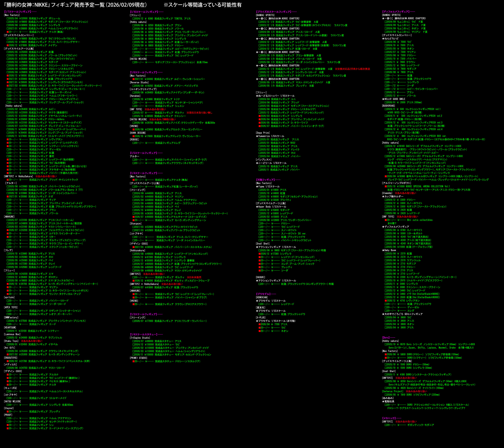
Task: Check the box beside ¥2000 アリス(100mm)
Action: [x=386, y=103]
